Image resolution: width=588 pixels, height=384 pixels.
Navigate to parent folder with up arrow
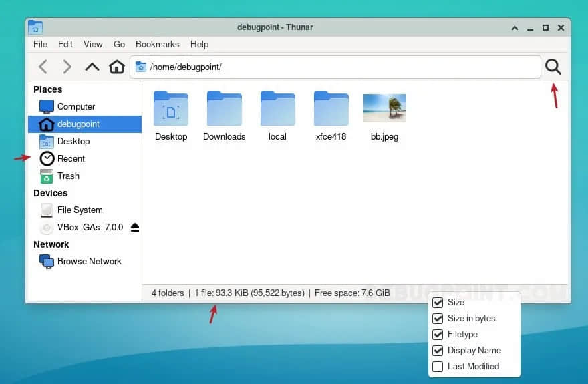pyautogui.click(x=92, y=67)
